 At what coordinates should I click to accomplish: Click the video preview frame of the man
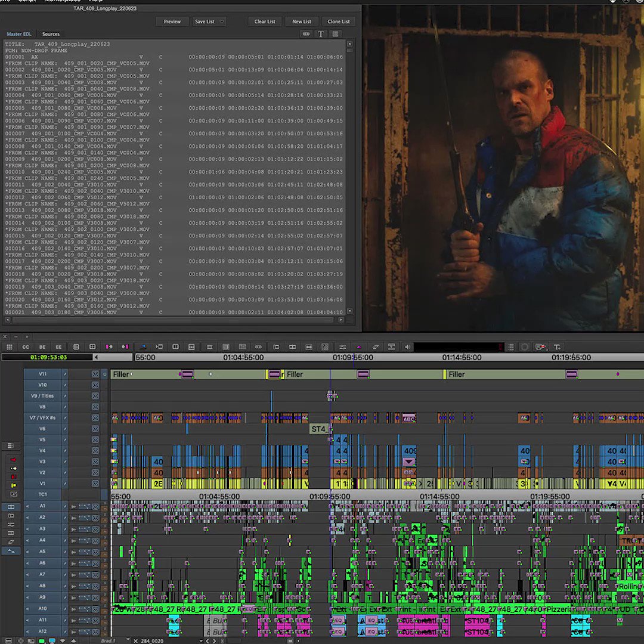503,168
